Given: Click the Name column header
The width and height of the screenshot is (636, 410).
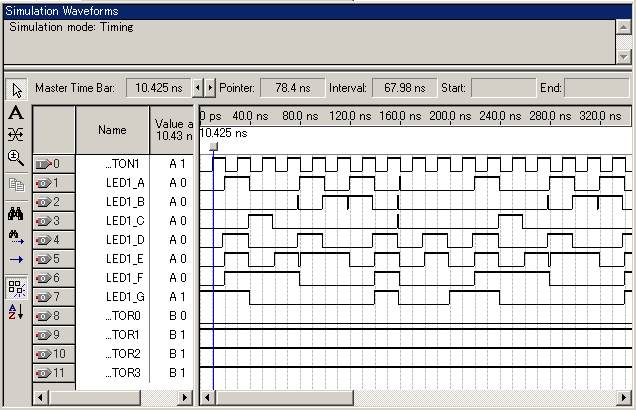Looking at the screenshot, I should tap(112, 130).
